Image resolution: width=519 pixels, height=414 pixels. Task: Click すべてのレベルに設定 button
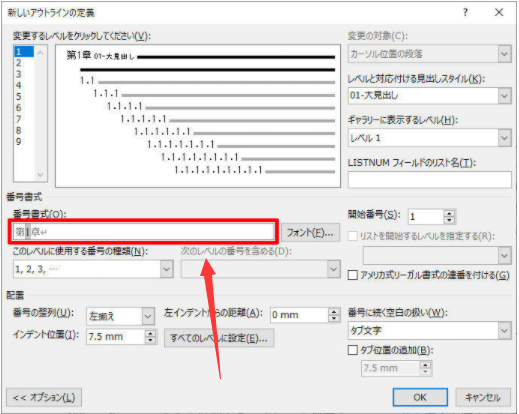click(219, 338)
